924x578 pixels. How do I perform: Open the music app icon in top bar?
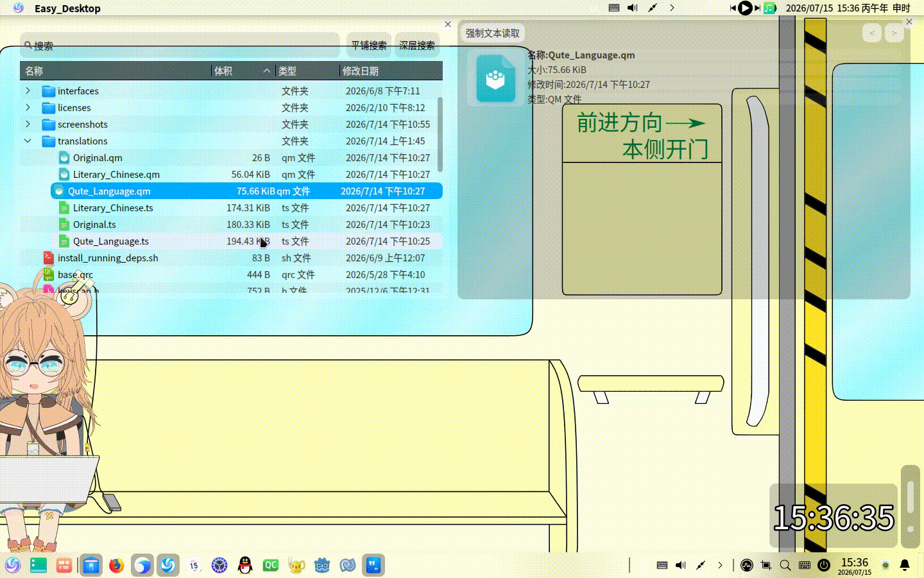(x=770, y=8)
